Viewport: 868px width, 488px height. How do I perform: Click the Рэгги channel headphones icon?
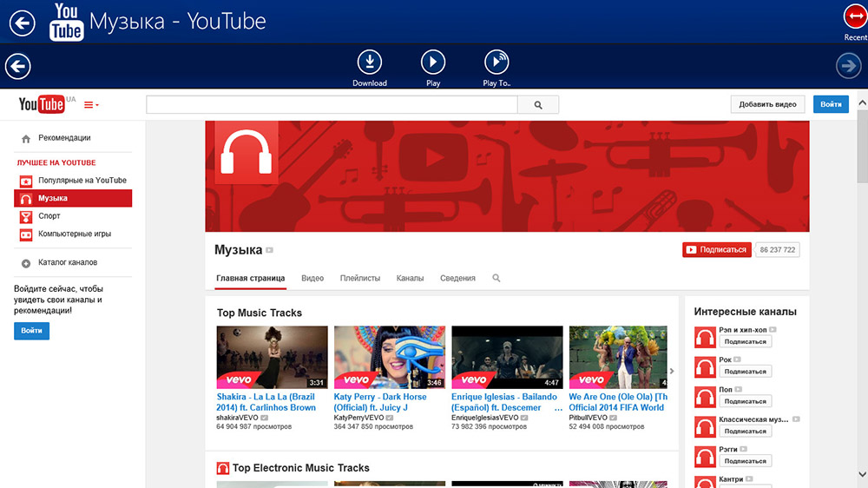pyautogui.click(x=705, y=457)
